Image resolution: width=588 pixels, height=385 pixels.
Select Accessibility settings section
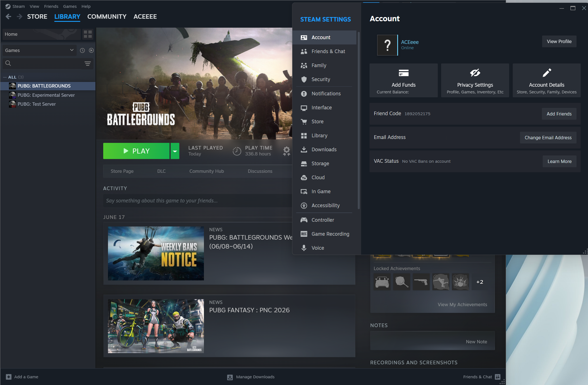(x=324, y=206)
